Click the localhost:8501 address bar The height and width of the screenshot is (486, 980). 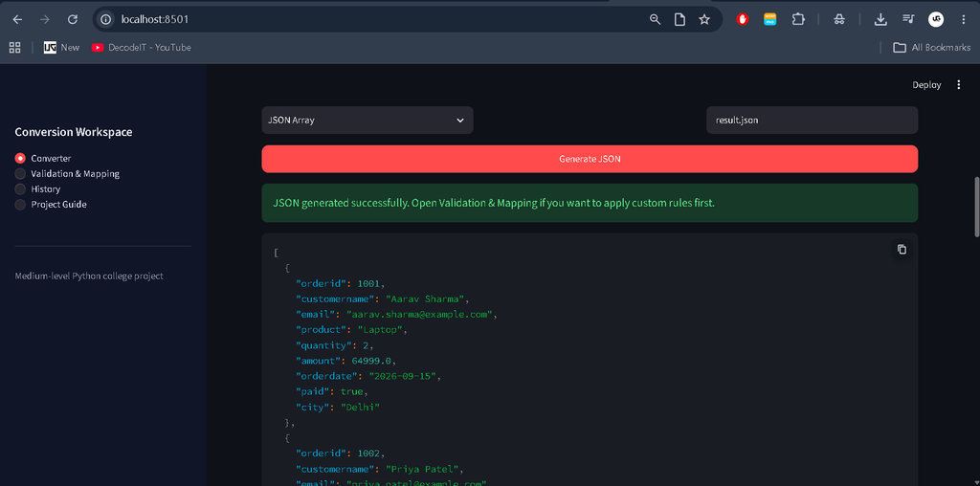point(155,19)
